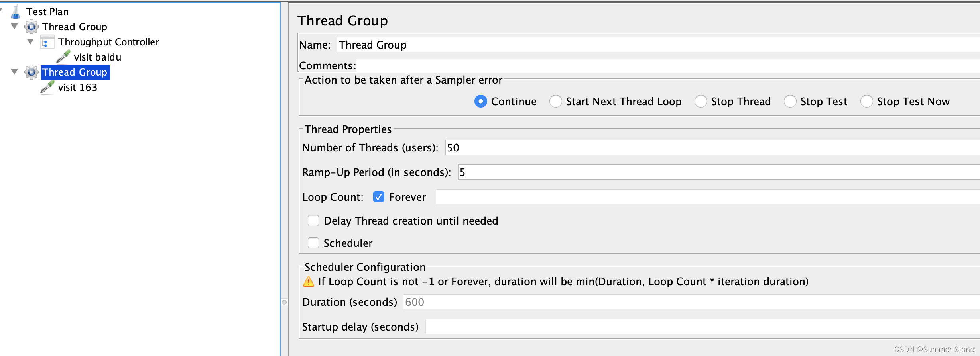Click the Throughput Controller icon
The height and width of the screenshot is (356, 980).
point(47,42)
